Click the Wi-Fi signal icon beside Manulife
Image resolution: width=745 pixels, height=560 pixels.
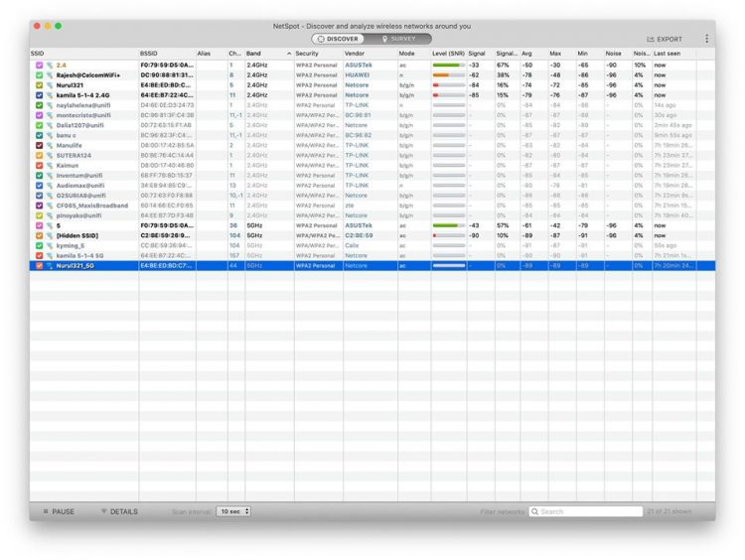click(x=49, y=145)
